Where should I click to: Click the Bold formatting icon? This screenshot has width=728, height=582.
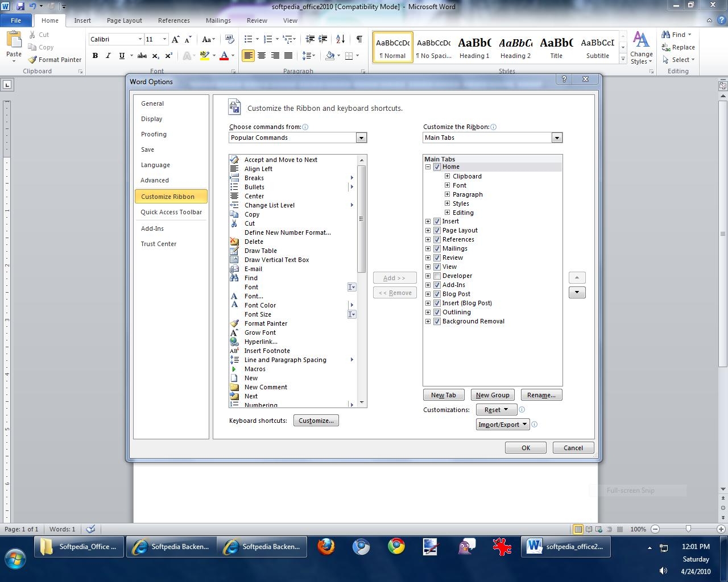[95, 56]
